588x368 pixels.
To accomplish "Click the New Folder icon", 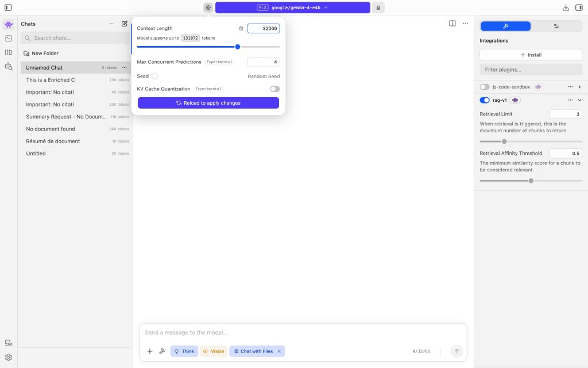I will pos(26,53).
